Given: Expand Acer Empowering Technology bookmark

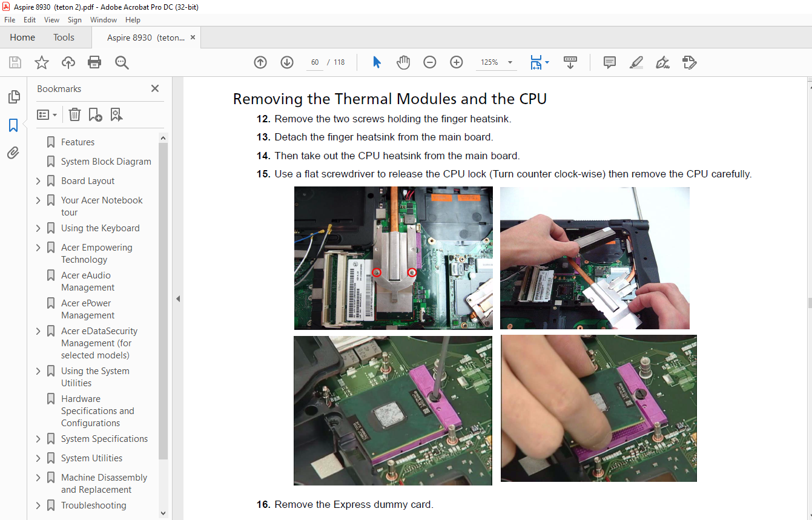Looking at the screenshot, I should [x=38, y=248].
